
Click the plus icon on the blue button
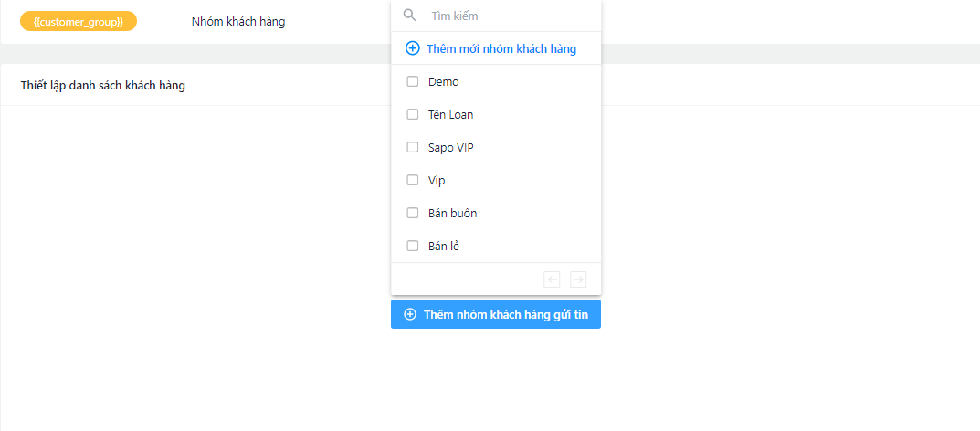[x=410, y=314]
